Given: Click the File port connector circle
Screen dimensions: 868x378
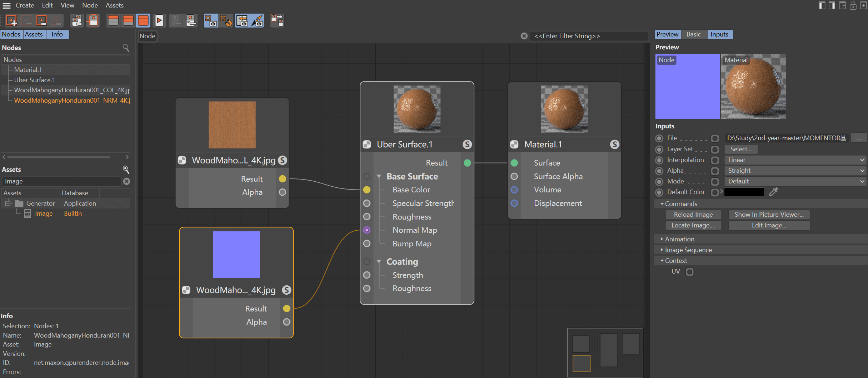Looking at the screenshot, I should pyautogui.click(x=715, y=138).
